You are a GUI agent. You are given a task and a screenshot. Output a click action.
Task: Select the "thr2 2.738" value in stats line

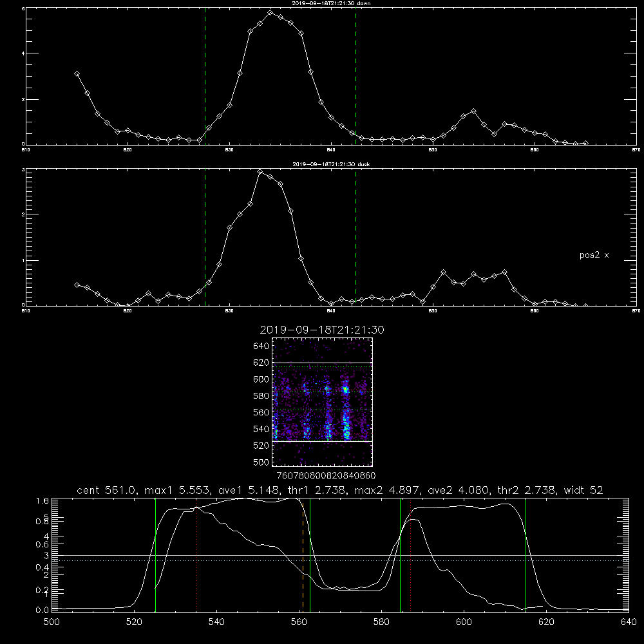pos(527,490)
